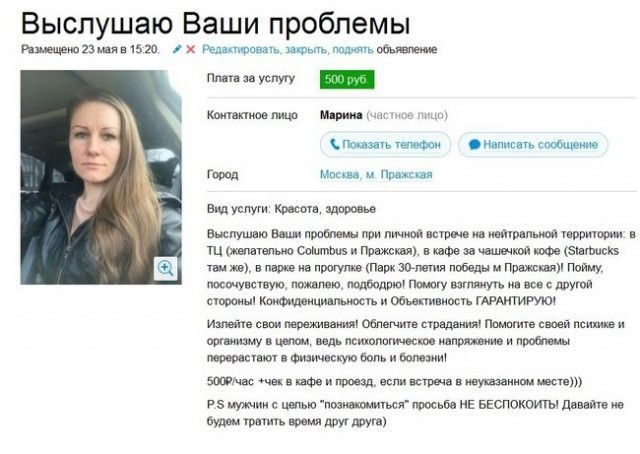
Task: Open the Москва, м. Пражская city link
Action: tap(376, 175)
